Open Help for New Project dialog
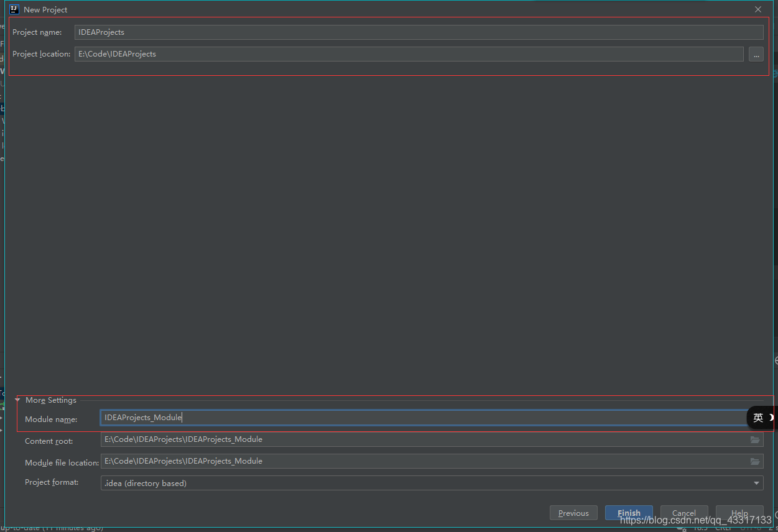 739,513
